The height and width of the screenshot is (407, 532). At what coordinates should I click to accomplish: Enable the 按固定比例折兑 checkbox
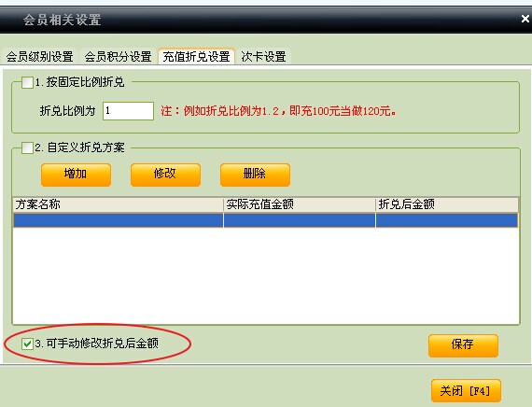27,82
